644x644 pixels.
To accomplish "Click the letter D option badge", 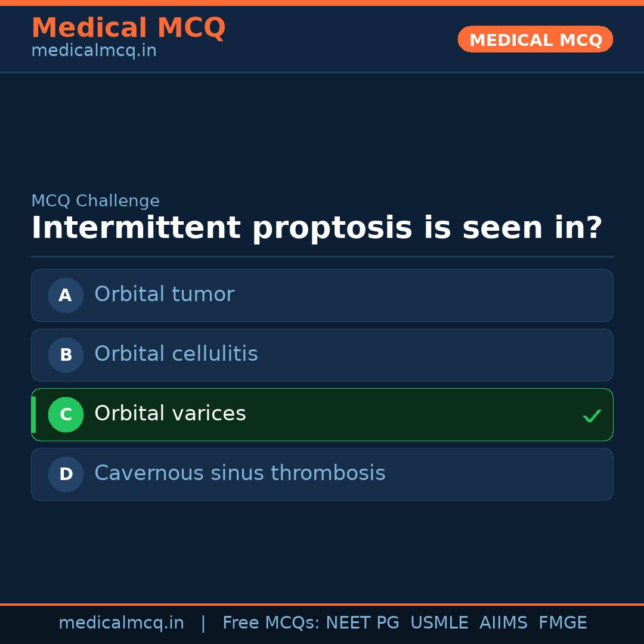I will (66, 474).
